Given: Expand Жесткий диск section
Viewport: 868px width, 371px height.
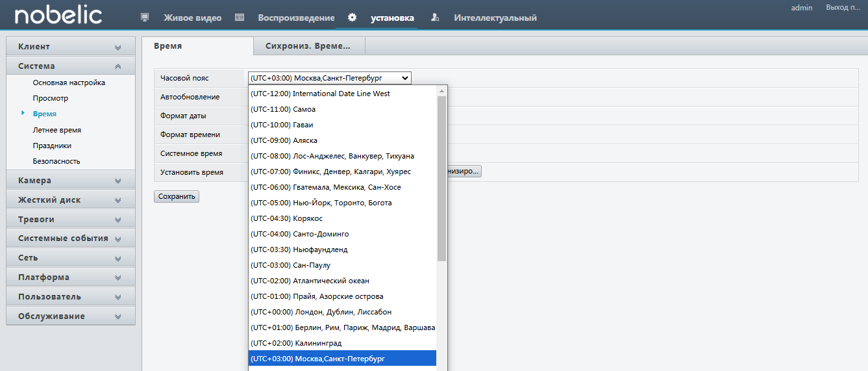Looking at the screenshot, I should click(x=71, y=199).
